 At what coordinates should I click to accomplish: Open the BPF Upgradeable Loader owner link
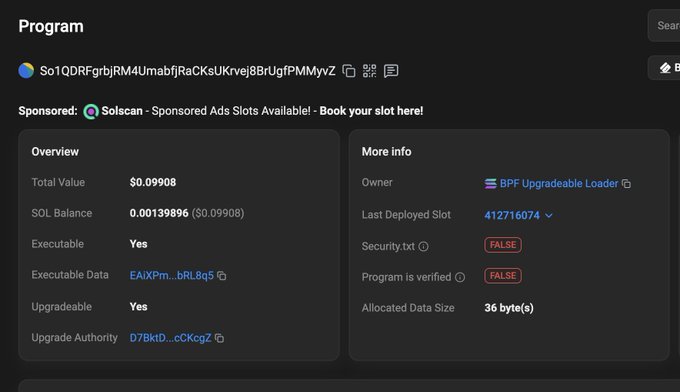pos(559,183)
